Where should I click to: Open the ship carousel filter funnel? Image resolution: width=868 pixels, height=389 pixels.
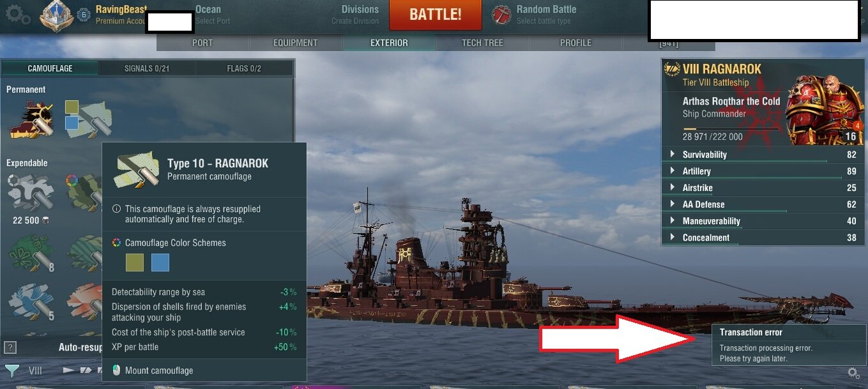11,370
